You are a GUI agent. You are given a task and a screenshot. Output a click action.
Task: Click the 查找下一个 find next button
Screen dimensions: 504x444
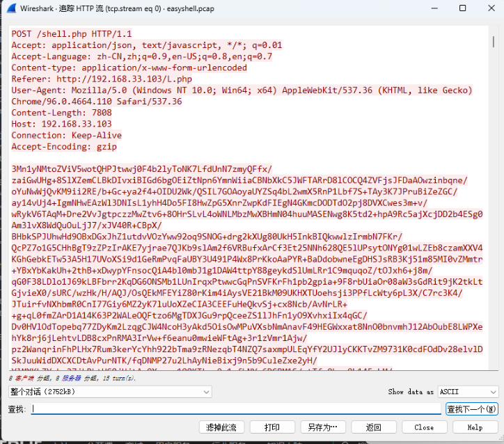coord(471,409)
